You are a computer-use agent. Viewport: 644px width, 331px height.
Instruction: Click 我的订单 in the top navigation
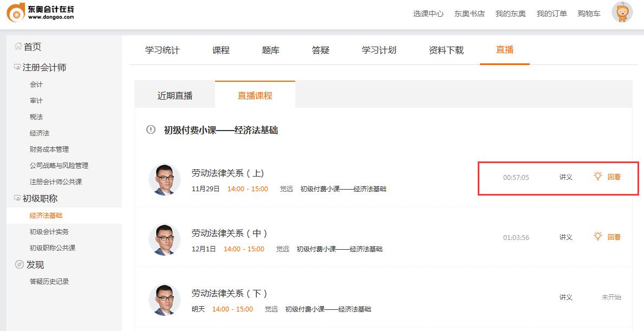pos(552,14)
